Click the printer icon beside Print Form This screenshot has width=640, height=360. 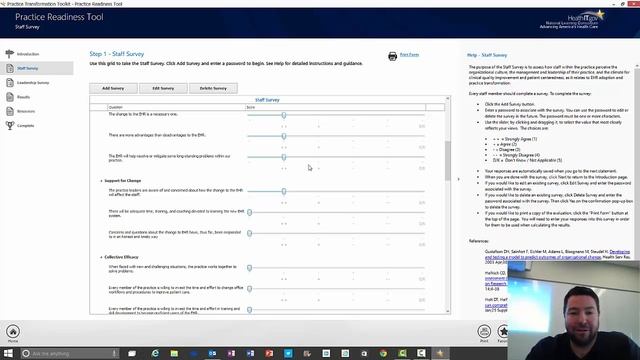click(392, 56)
